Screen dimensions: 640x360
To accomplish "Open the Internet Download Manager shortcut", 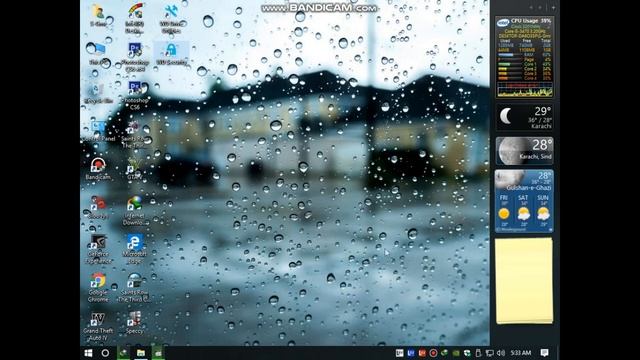I will point(135,211).
